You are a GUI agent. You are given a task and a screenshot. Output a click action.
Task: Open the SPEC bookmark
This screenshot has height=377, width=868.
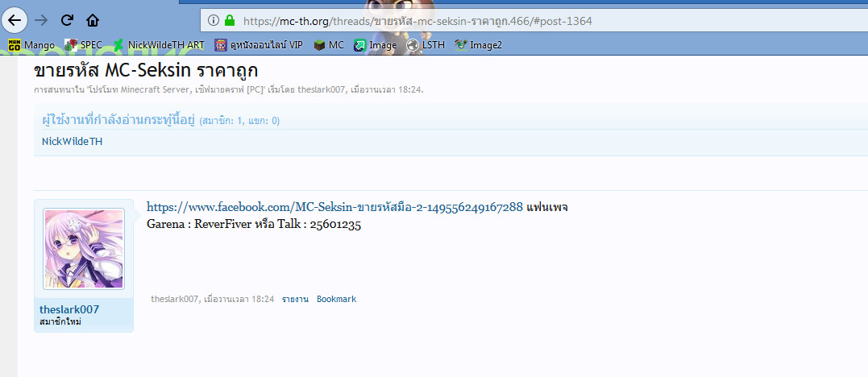point(84,45)
